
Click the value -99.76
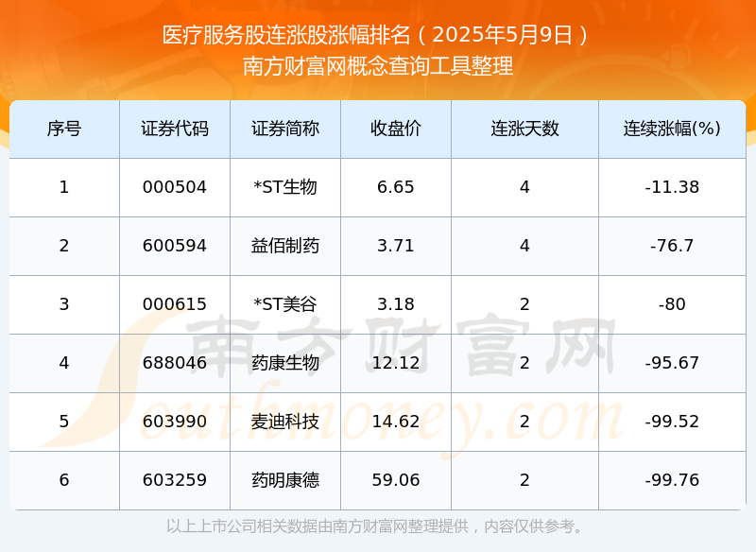click(672, 479)
